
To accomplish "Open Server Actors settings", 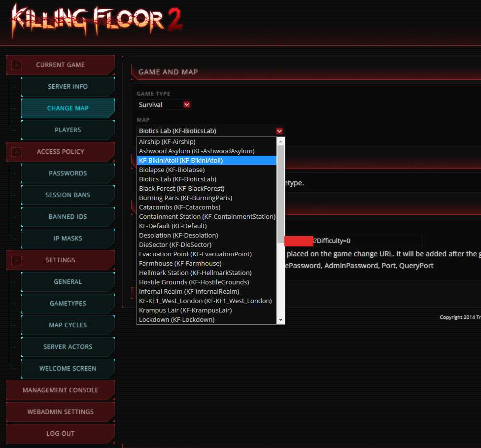I will coord(68,347).
